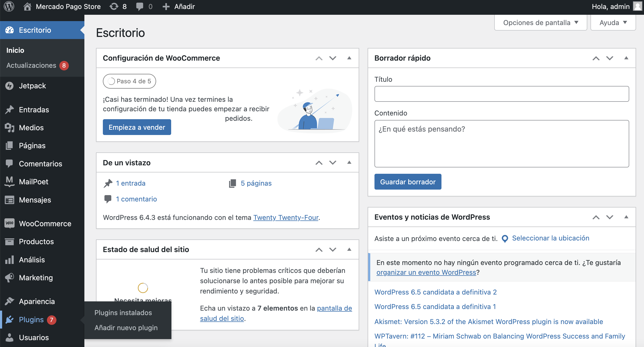
Task: Click Seleccionar la ubicación link
Action: coord(550,238)
